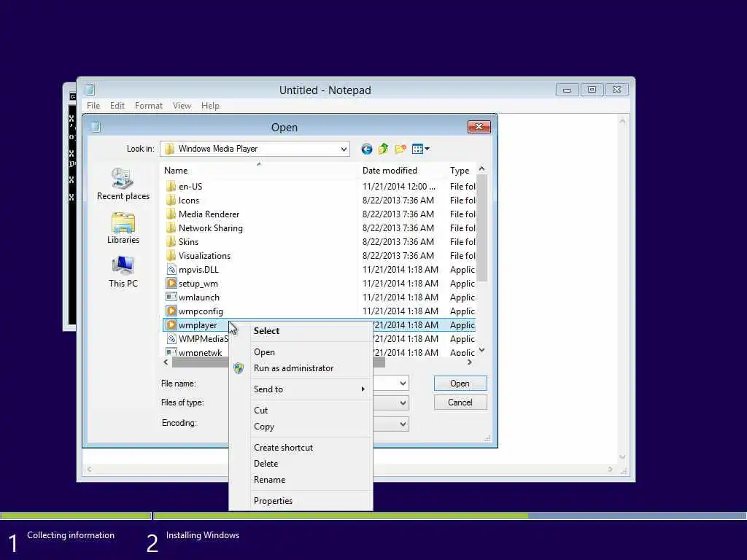This screenshot has width=747, height=560.
Task: Click the Back navigation icon in Open dialog
Action: pyautogui.click(x=366, y=149)
